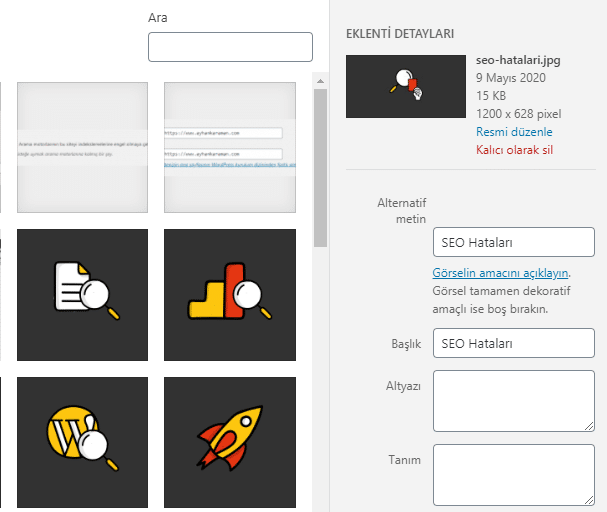Click the Altyazı field label

pyautogui.click(x=403, y=386)
